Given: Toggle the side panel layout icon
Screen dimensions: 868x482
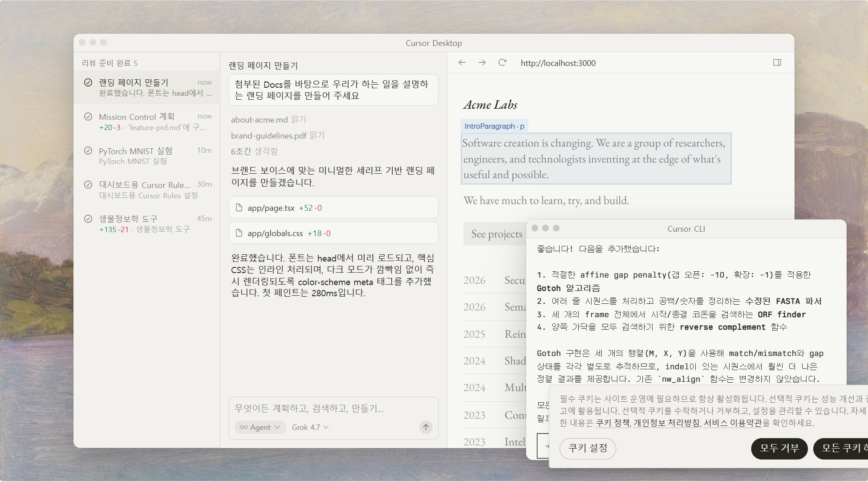Looking at the screenshot, I should pyautogui.click(x=777, y=62).
